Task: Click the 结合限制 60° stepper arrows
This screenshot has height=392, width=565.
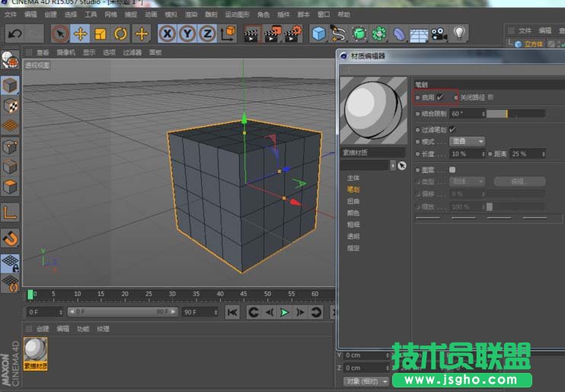Action: click(x=484, y=114)
